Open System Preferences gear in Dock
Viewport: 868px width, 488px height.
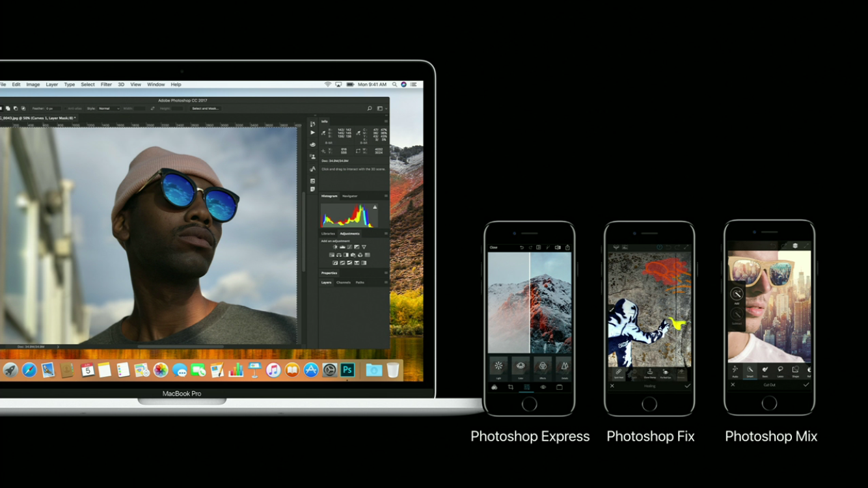pyautogui.click(x=330, y=370)
